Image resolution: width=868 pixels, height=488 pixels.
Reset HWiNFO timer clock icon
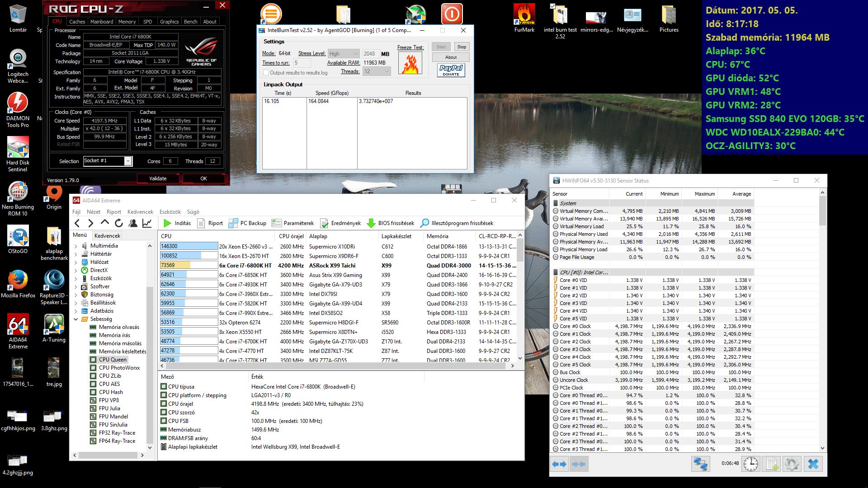point(751,464)
